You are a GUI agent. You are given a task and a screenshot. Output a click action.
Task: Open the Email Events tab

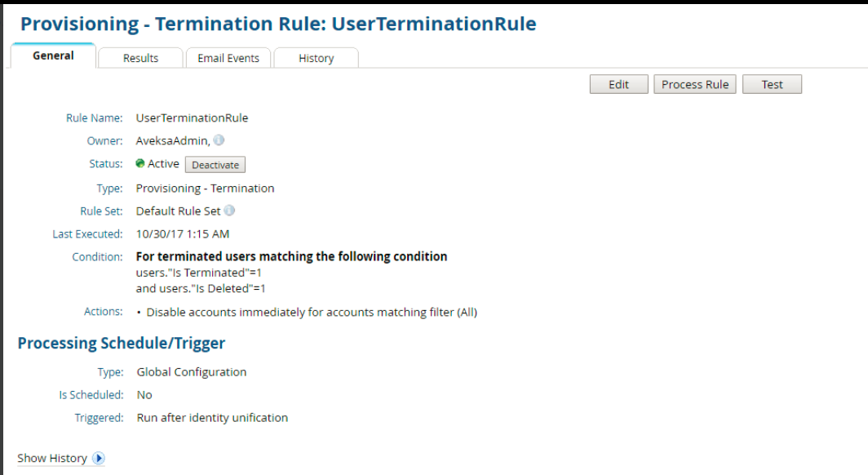[228, 57]
